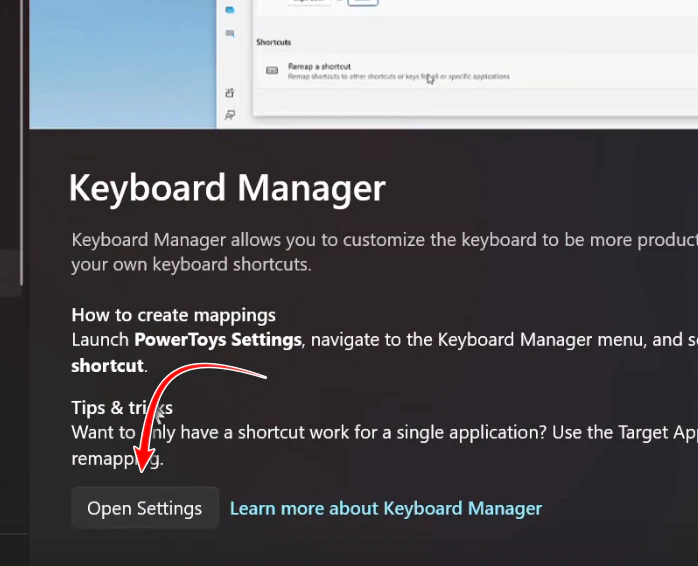The height and width of the screenshot is (566, 698).
Task: Click the How to create mappings heading
Action: 174,315
